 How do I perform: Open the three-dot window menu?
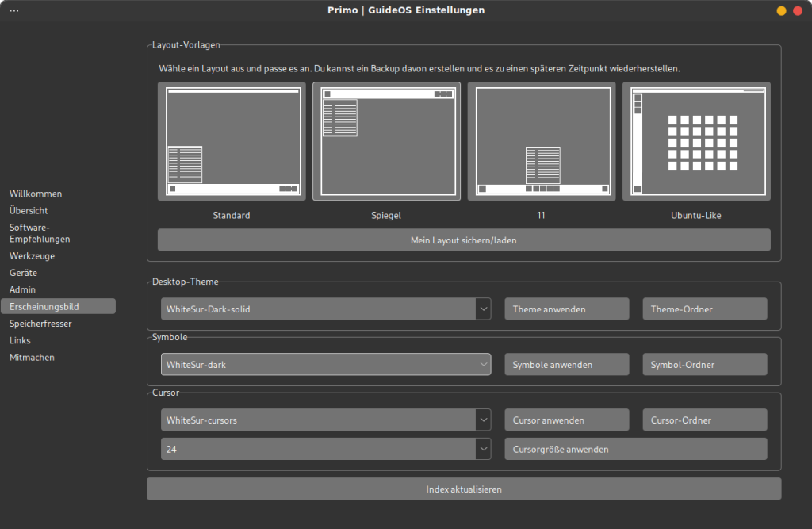click(x=14, y=10)
